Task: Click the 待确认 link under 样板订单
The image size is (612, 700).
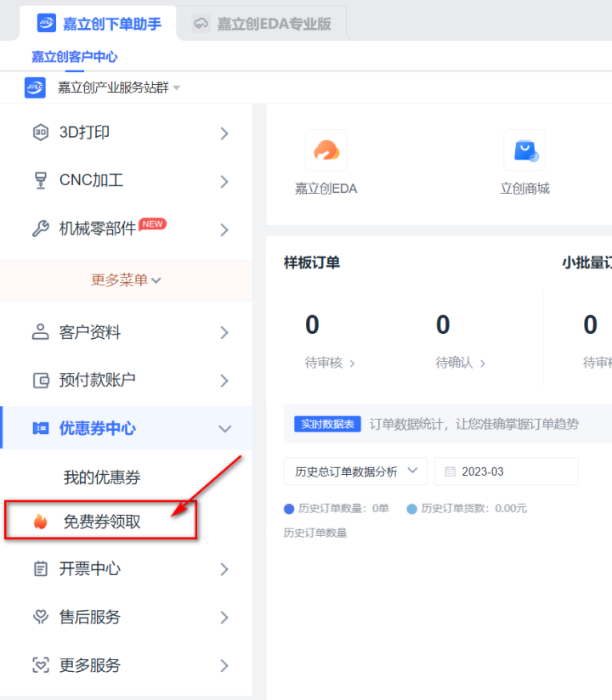Action: (461, 363)
